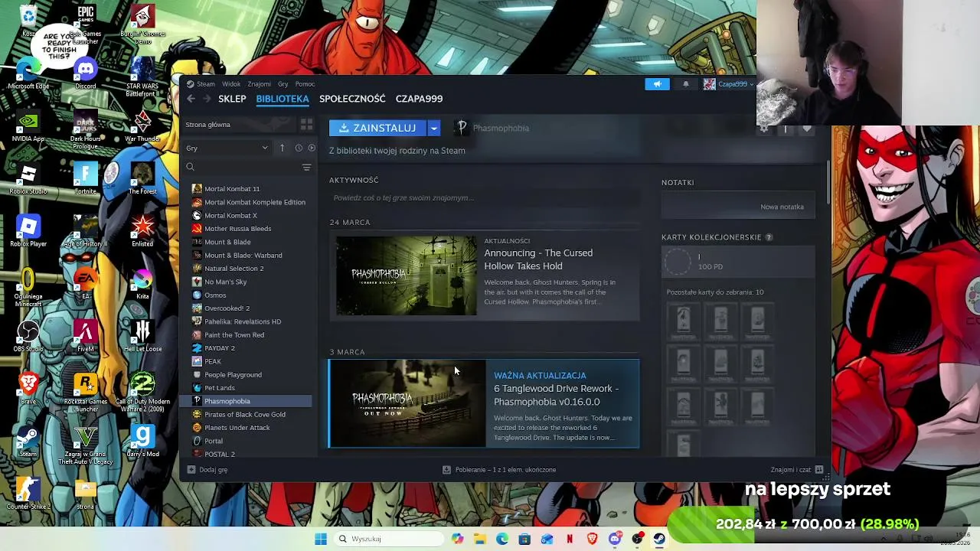The height and width of the screenshot is (551, 980).
Task: Click the Zainstaluj install button
Action: (x=377, y=128)
